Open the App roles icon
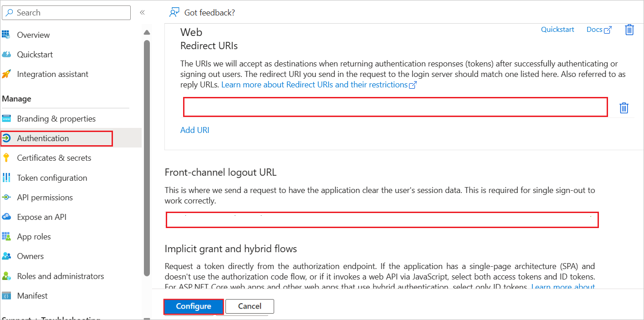644x320 pixels. 6,237
